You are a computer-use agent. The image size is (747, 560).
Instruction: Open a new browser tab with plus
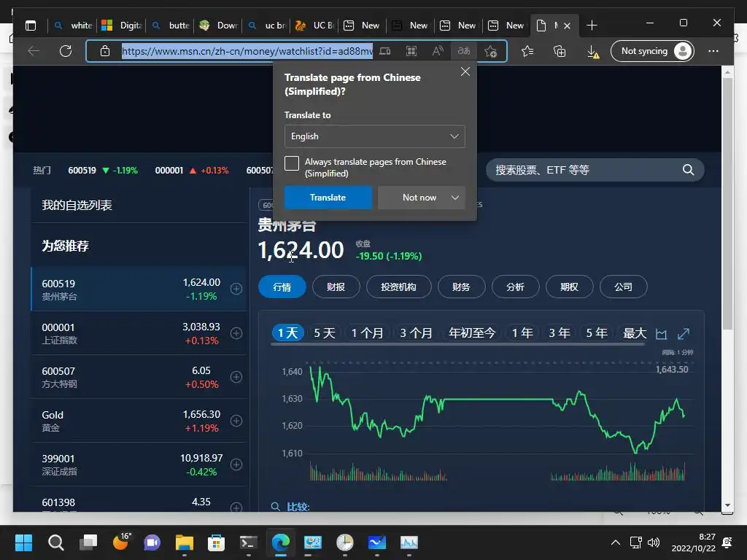pos(592,26)
